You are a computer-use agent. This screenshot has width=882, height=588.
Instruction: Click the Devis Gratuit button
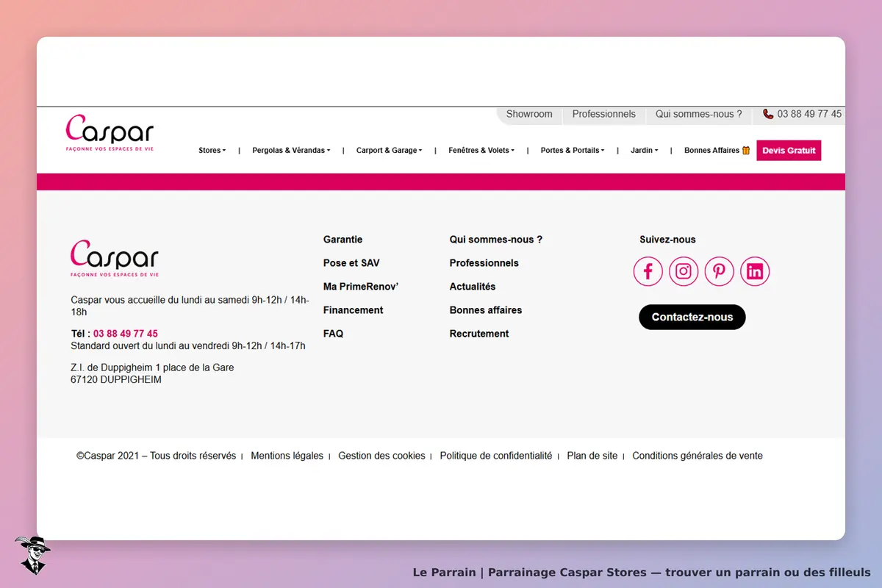pos(789,150)
